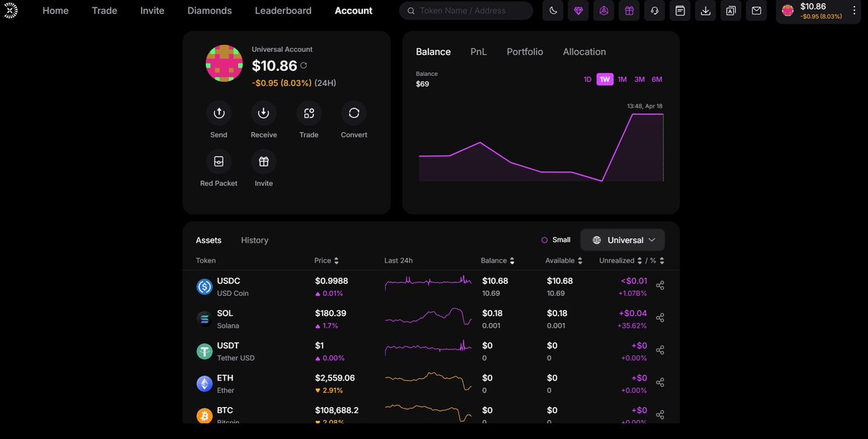Open the mail envelope icon
Image resolution: width=868 pixels, height=439 pixels.
[x=757, y=11]
